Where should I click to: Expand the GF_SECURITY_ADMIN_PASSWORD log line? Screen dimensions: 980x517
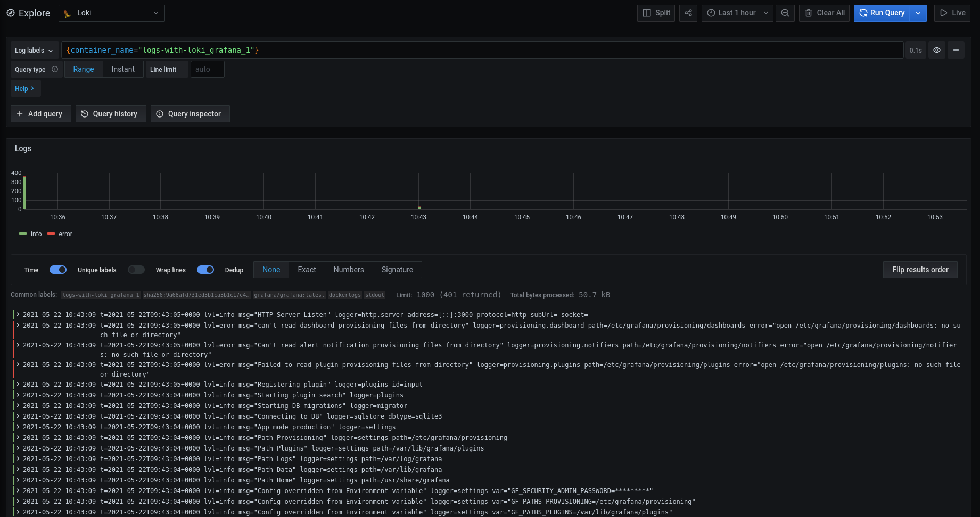[x=18, y=491]
